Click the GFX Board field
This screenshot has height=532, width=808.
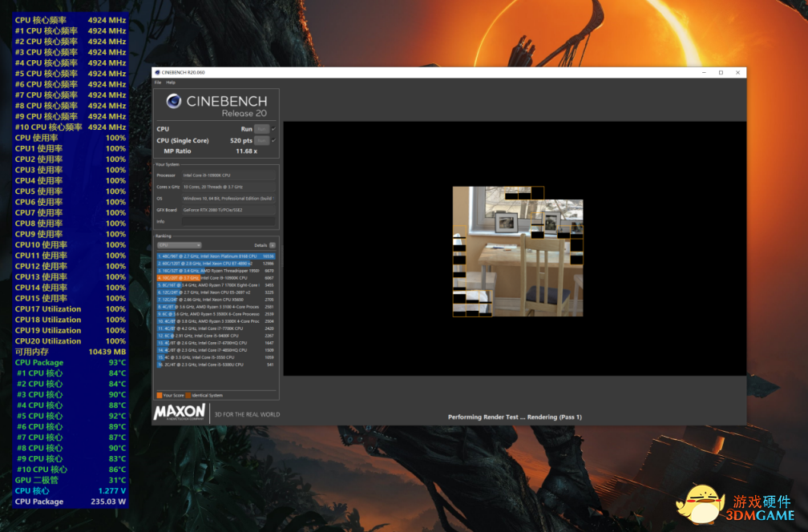point(228,210)
